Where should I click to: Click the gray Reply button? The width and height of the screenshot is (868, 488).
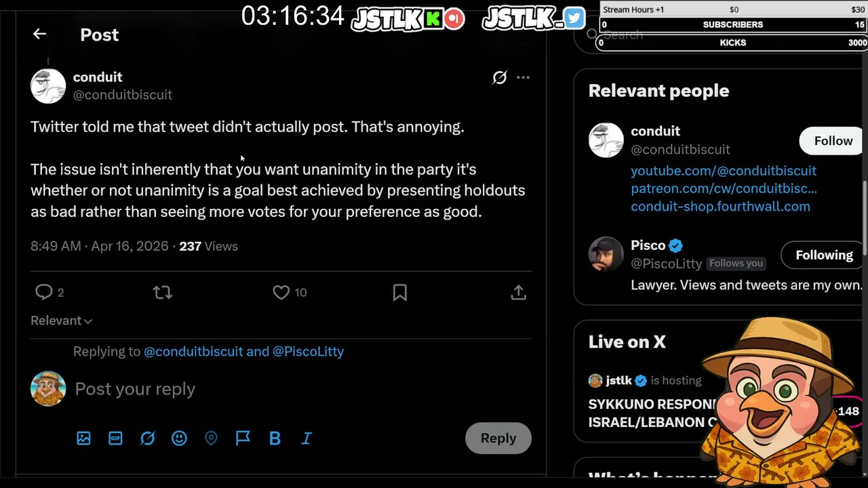pyautogui.click(x=498, y=438)
